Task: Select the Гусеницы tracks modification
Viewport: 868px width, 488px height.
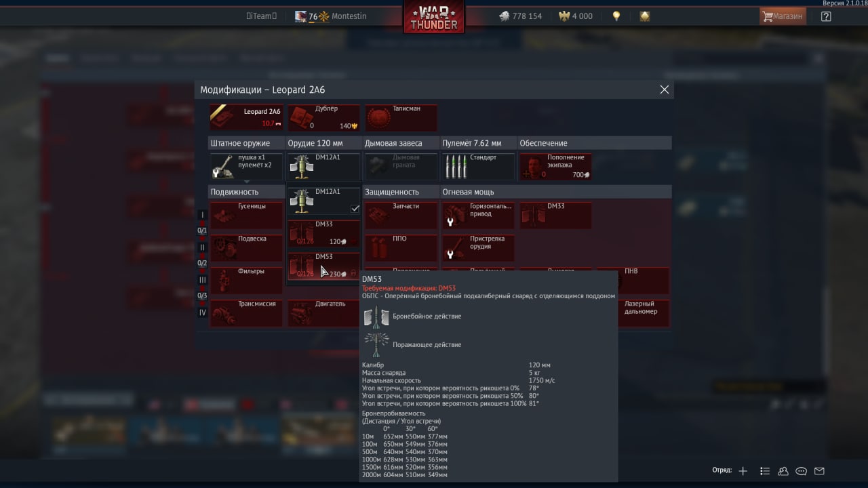Action: tap(246, 215)
